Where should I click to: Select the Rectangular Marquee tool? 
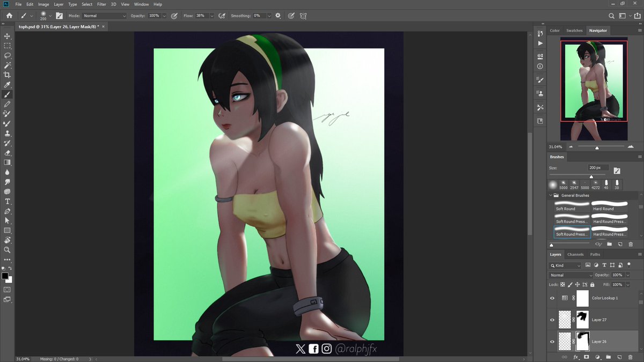coord(8,46)
